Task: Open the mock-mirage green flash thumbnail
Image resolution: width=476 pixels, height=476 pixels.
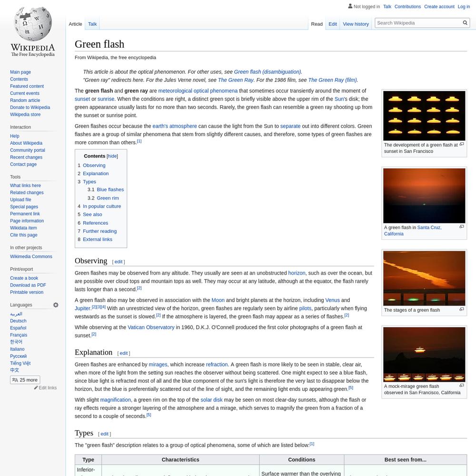Action: [424, 354]
